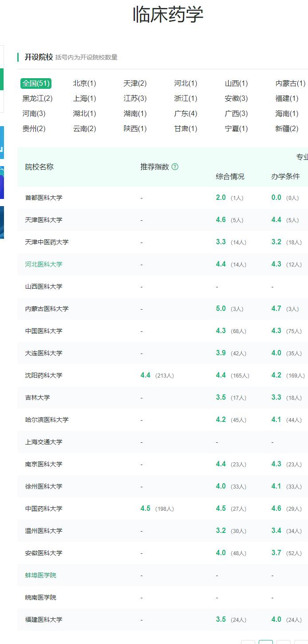308x644 pixels.
Task: Show schools in 贵州(2)
Action: pyautogui.click(x=34, y=129)
